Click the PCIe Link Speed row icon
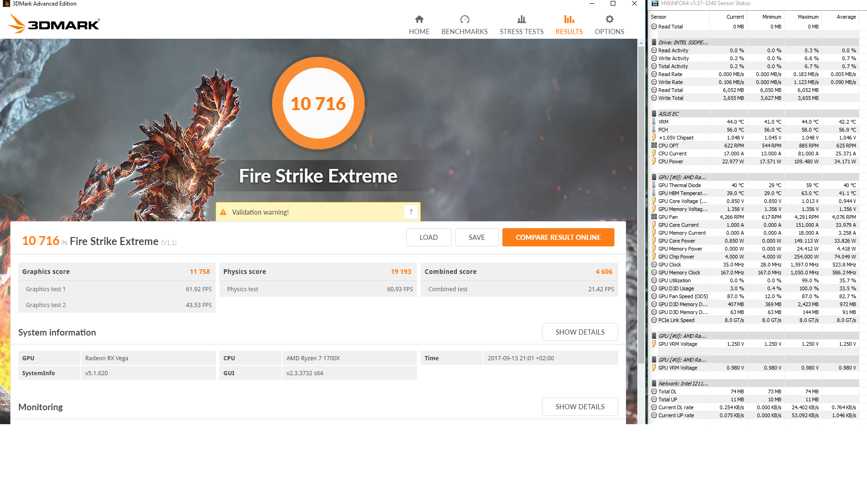Image resolution: width=867 pixels, height=504 pixels. pos(654,320)
